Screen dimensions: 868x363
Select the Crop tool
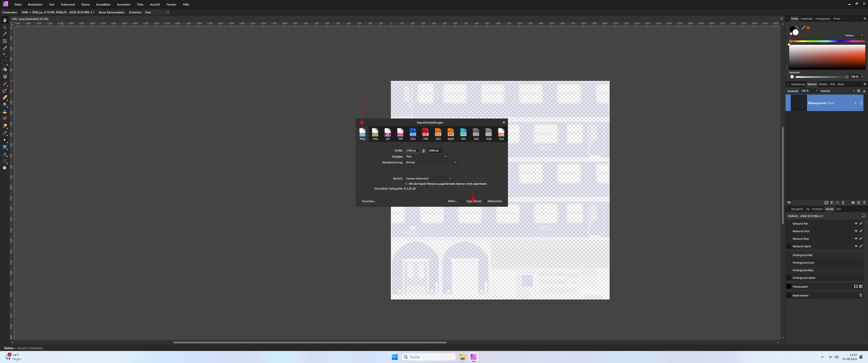pyautogui.click(x=5, y=41)
